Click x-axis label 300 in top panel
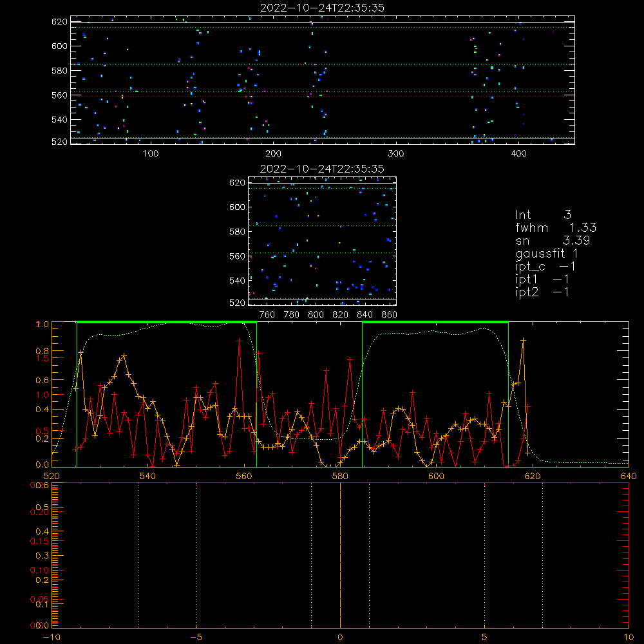 tap(396, 154)
